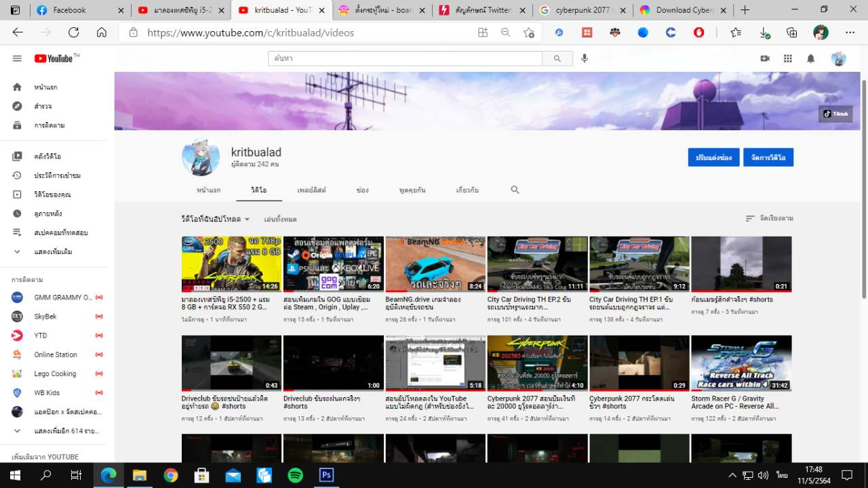
Task: Open the volume control in system tray
Action: point(763,475)
